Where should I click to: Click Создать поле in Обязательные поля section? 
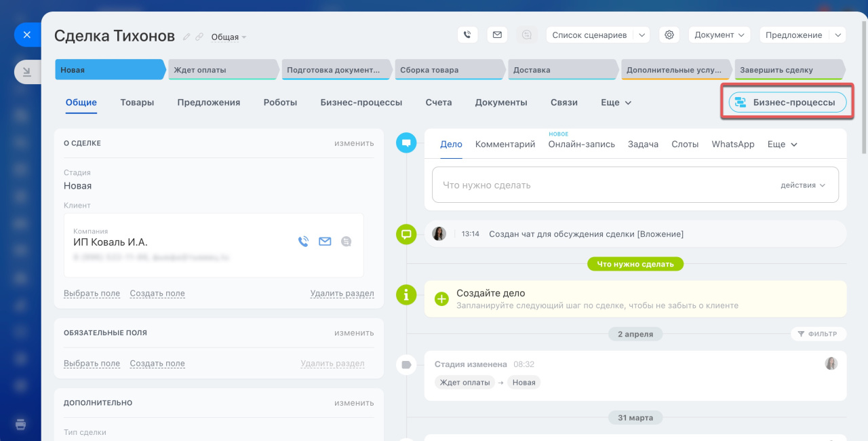(157, 364)
